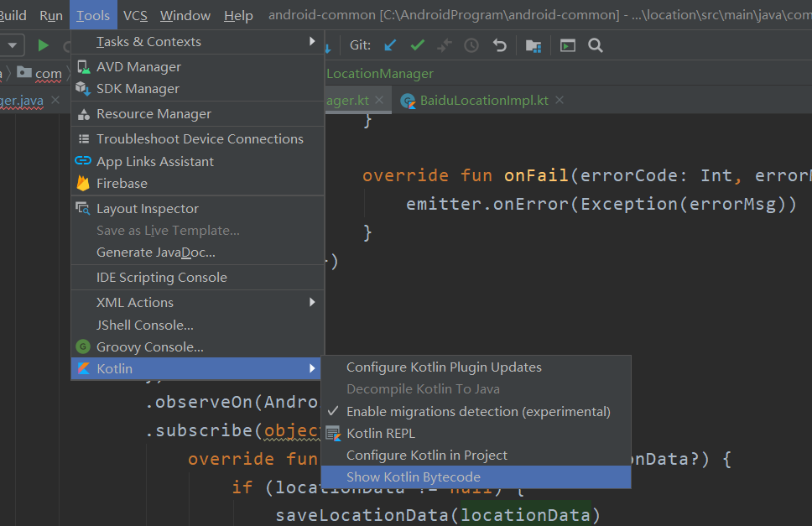This screenshot has width=812, height=526.
Task: Open the Tools menu bar item
Action: coord(93,16)
